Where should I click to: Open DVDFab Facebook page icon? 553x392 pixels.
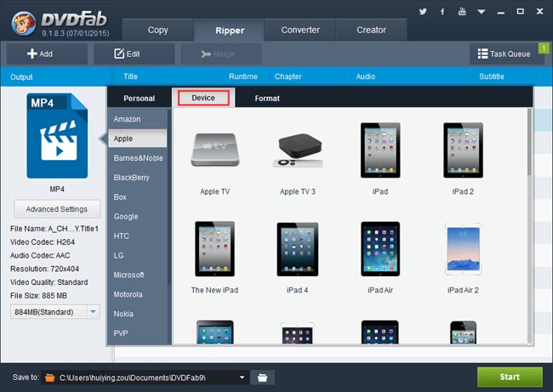[x=442, y=12]
